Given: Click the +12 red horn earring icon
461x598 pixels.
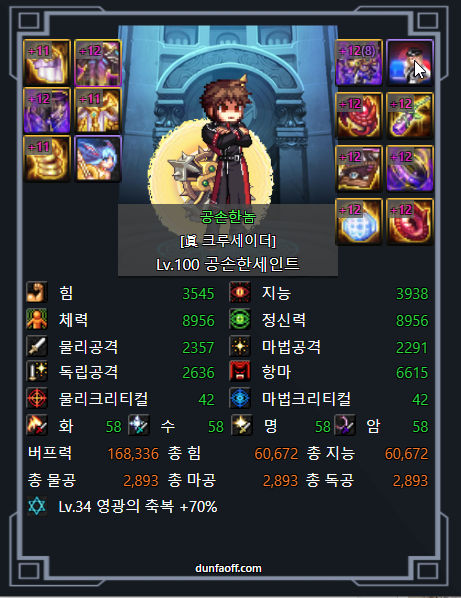Looking at the screenshot, I should pos(410,221).
